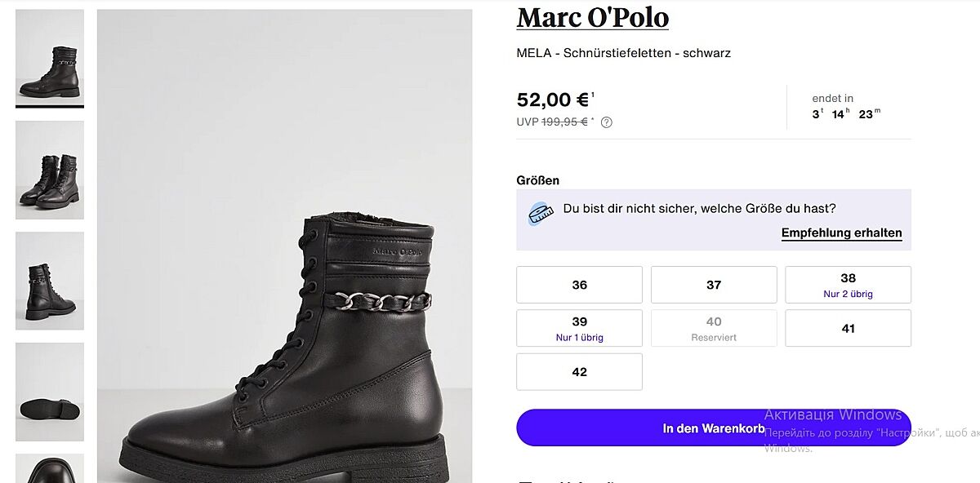Choose size 36
This screenshot has width=980, height=483.
579,285
